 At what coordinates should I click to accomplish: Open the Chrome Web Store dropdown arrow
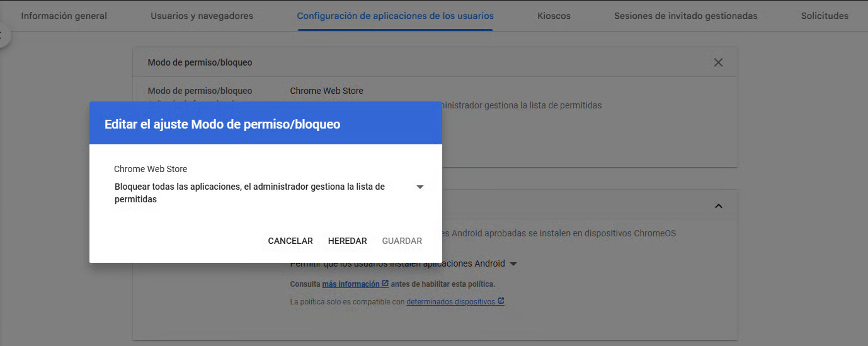tap(420, 187)
